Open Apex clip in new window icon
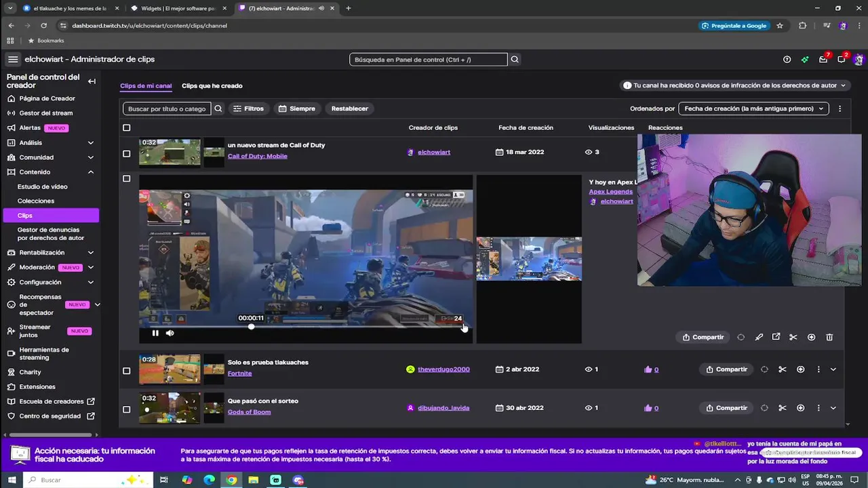Screen dimensions: 868x488 [776, 337]
